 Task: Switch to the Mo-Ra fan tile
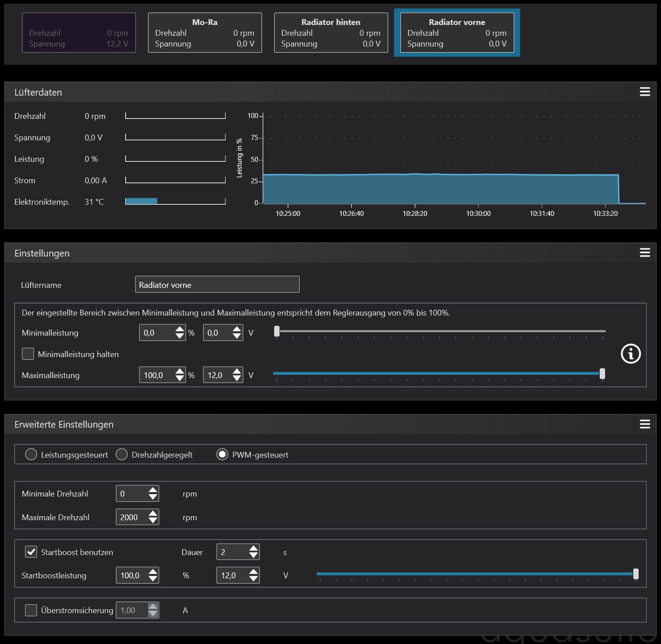[205, 33]
